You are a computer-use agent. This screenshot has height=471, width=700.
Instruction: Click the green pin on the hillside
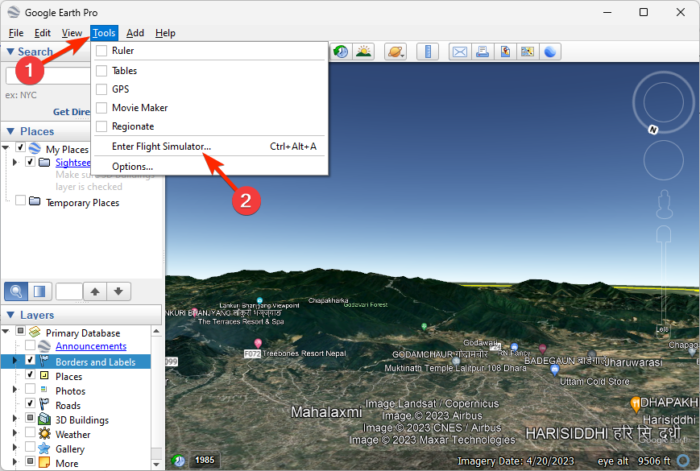(424, 326)
